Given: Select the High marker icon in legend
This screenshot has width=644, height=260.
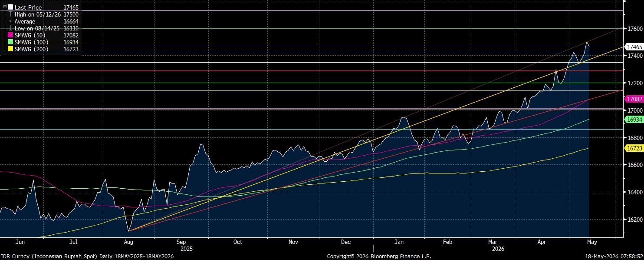Looking at the screenshot, I should (x=10, y=14).
